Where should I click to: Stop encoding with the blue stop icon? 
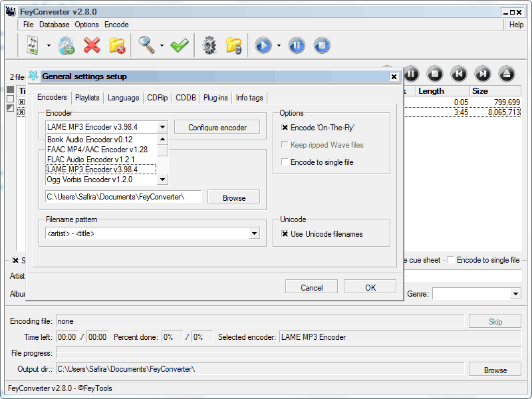pos(322,45)
